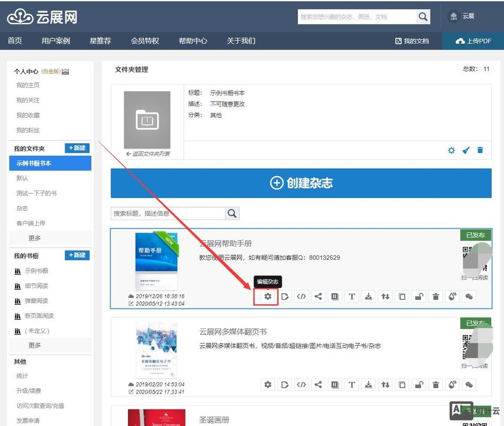Screen dimensions: 504x426
Task: Click the share icon under 云展网帮助手册
Action: (x=318, y=296)
